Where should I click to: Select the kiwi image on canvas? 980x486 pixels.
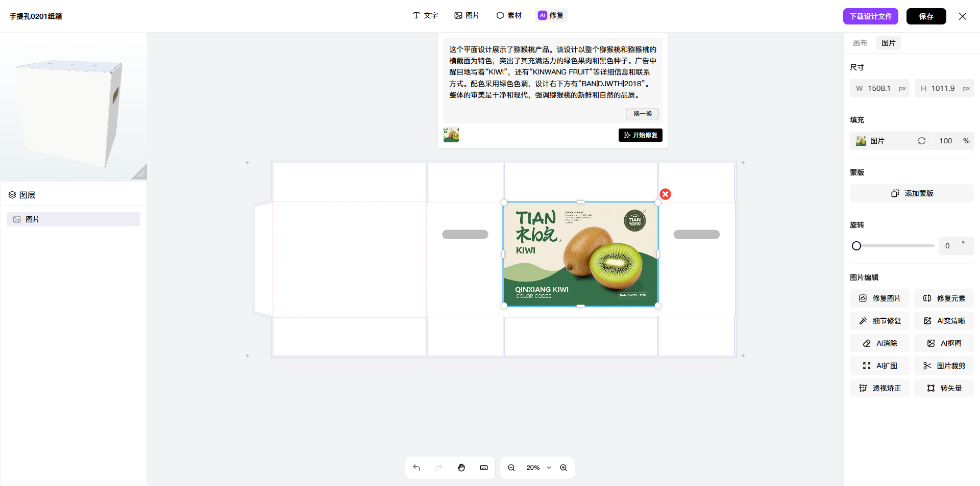click(581, 254)
